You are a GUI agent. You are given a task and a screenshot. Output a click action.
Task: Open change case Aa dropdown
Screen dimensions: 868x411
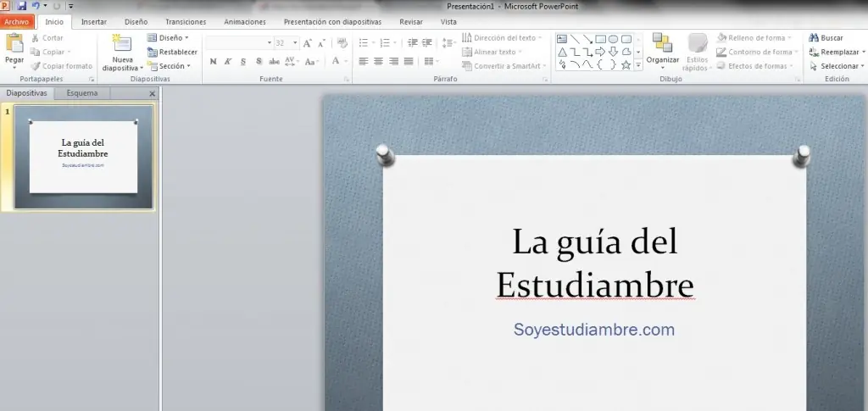[x=312, y=61]
